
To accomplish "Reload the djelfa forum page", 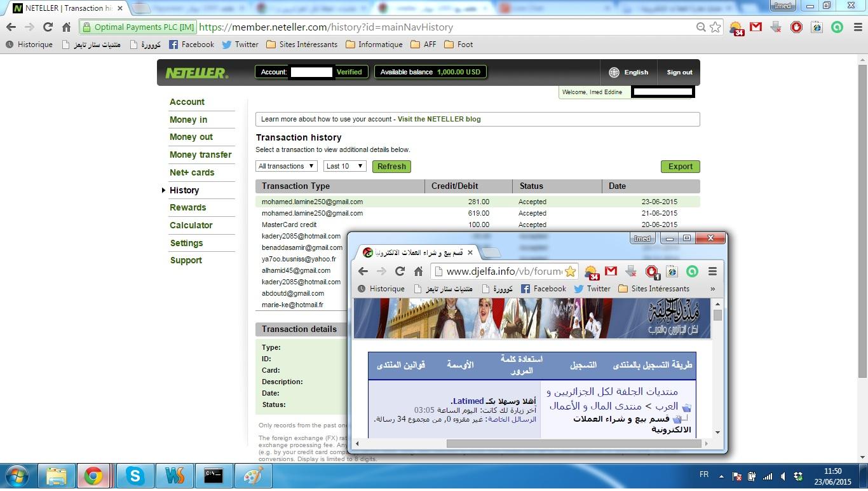I will tap(400, 271).
